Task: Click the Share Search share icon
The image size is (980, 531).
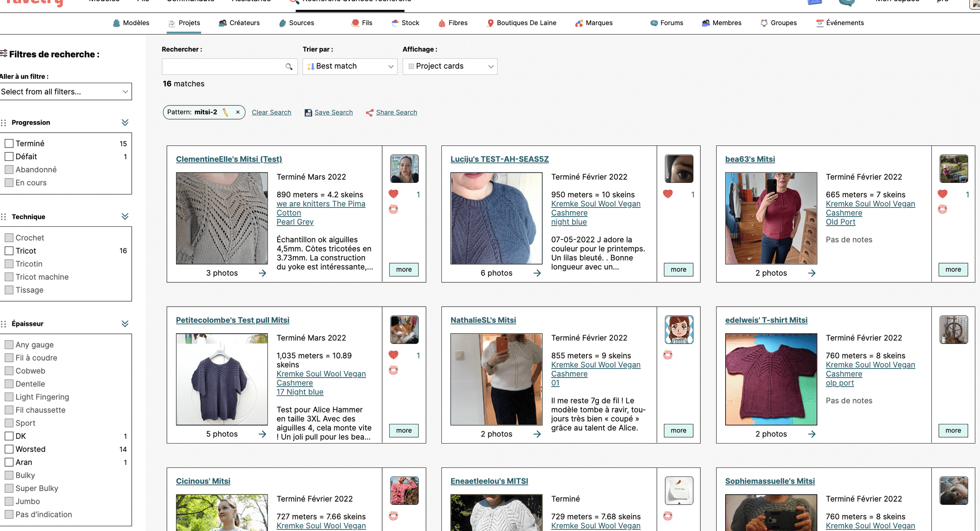Action: point(369,113)
